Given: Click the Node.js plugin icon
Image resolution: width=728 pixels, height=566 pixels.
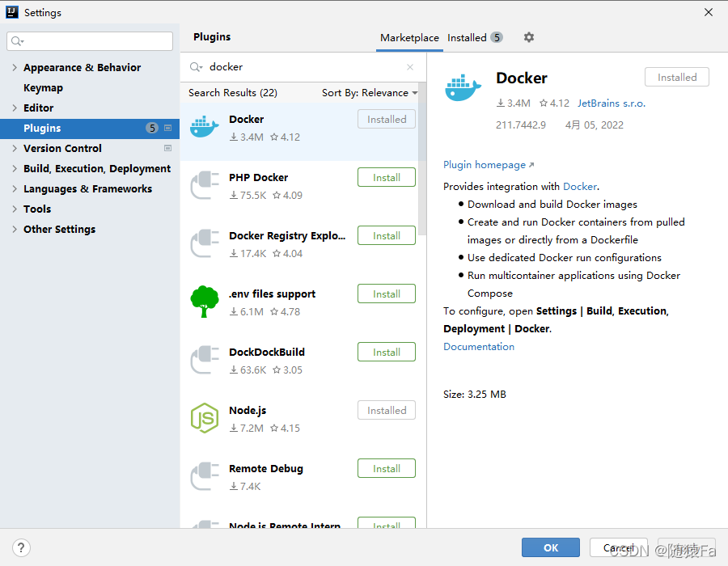Looking at the screenshot, I should (205, 418).
